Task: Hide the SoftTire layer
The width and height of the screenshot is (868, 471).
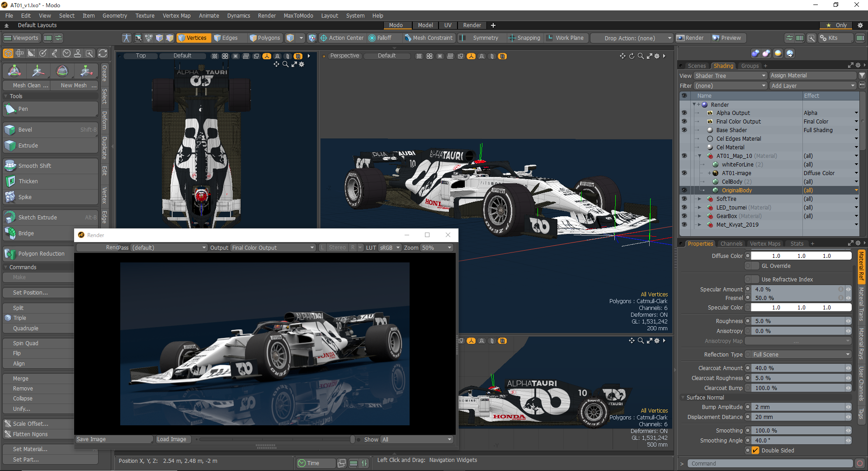Action: click(684, 199)
